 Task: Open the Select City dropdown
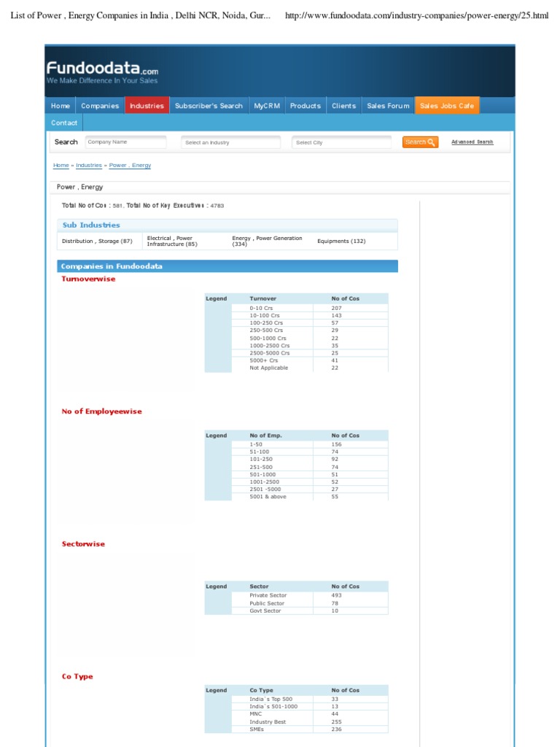pos(341,142)
